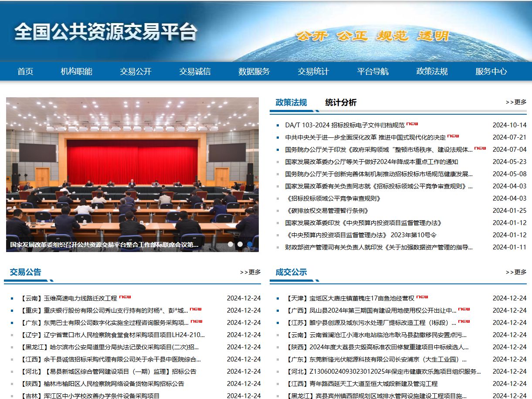Click >>更多 in the 交易公告 section
The image size is (532, 399).
251,272
